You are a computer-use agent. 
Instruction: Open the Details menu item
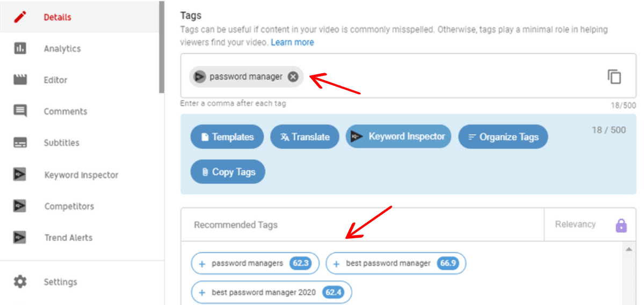57,17
